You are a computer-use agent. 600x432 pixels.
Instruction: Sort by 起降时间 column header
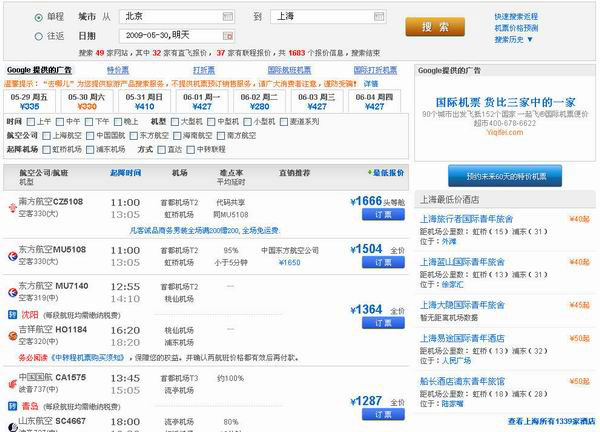pyautogui.click(x=126, y=173)
